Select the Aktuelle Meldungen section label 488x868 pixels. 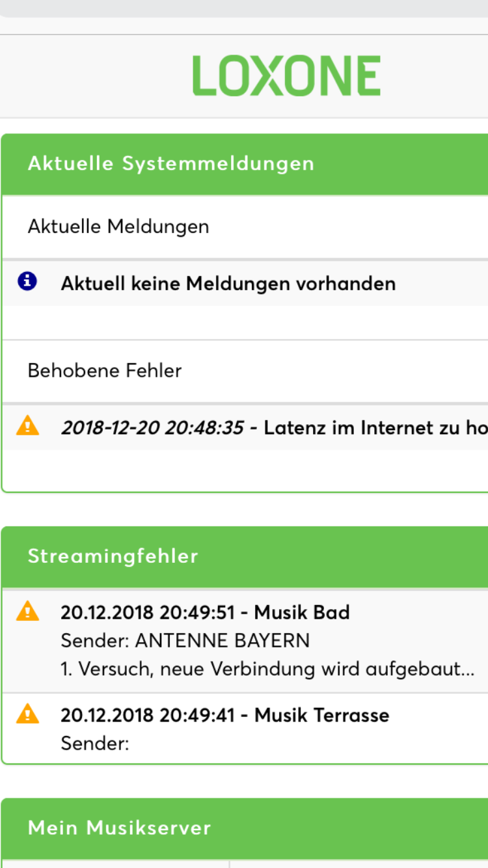(118, 226)
